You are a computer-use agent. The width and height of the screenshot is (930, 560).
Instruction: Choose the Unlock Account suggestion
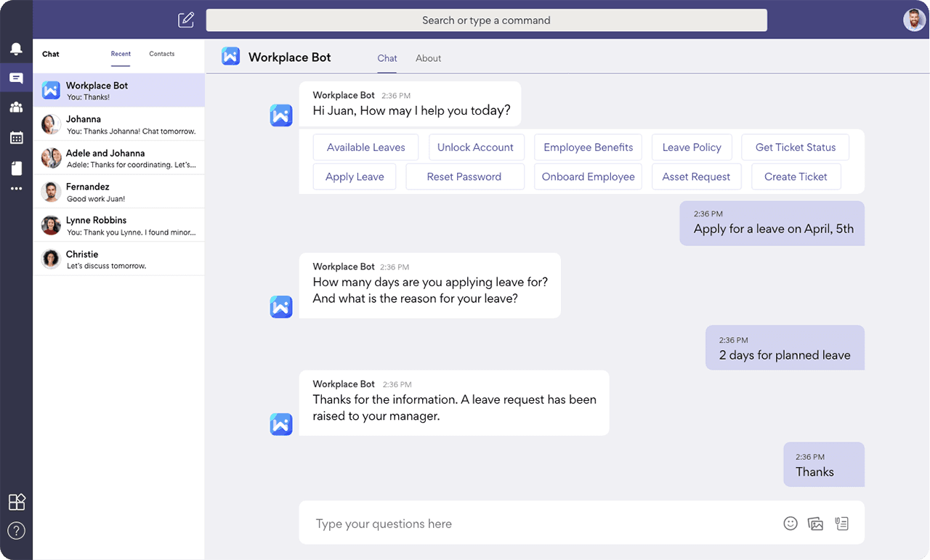(x=476, y=147)
